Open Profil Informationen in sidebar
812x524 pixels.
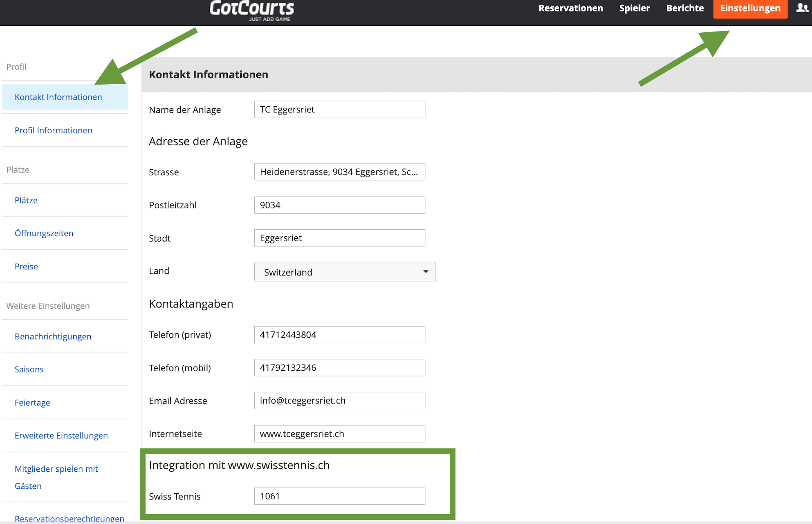pyautogui.click(x=54, y=130)
